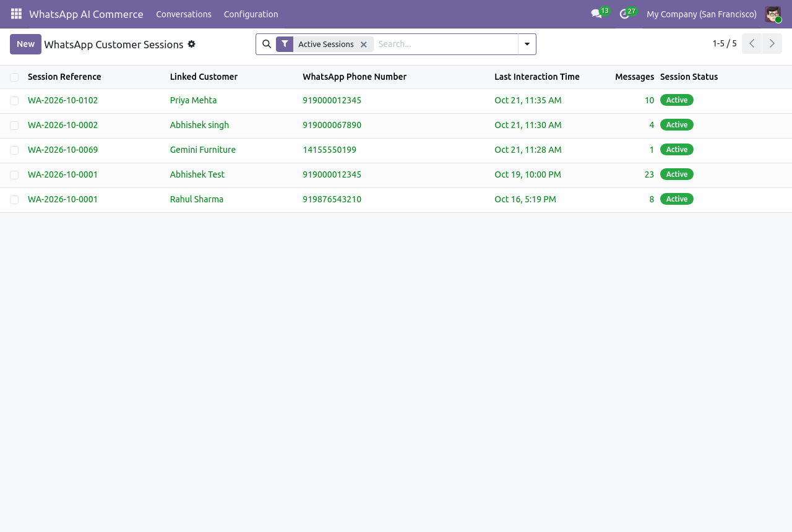
Task: Open the Conversations menu
Action: (x=184, y=14)
